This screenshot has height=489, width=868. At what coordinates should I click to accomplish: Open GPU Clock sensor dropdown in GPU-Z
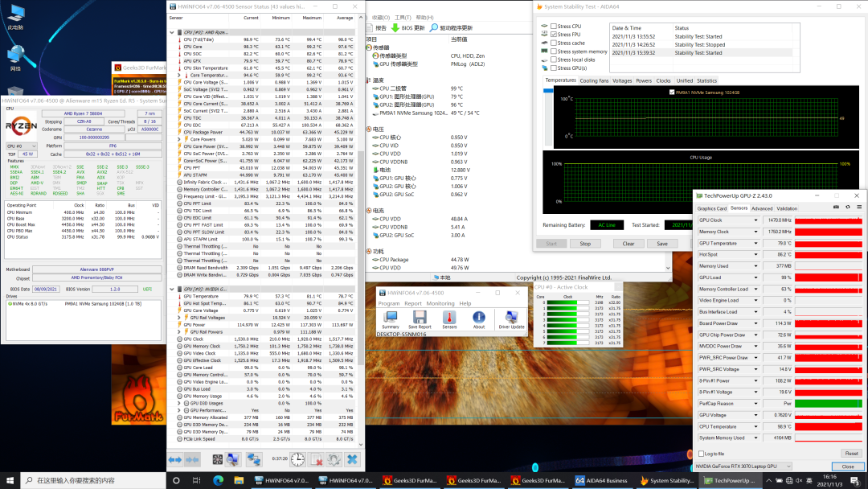pos(755,220)
